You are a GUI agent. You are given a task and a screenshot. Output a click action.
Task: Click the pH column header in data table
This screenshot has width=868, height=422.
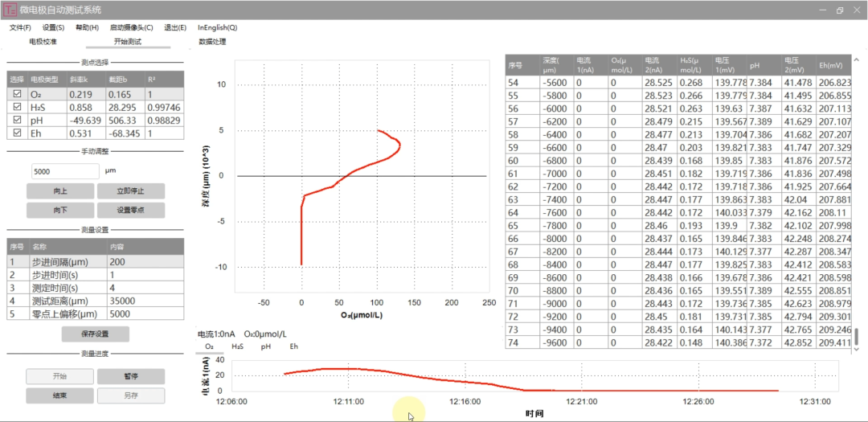764,65
